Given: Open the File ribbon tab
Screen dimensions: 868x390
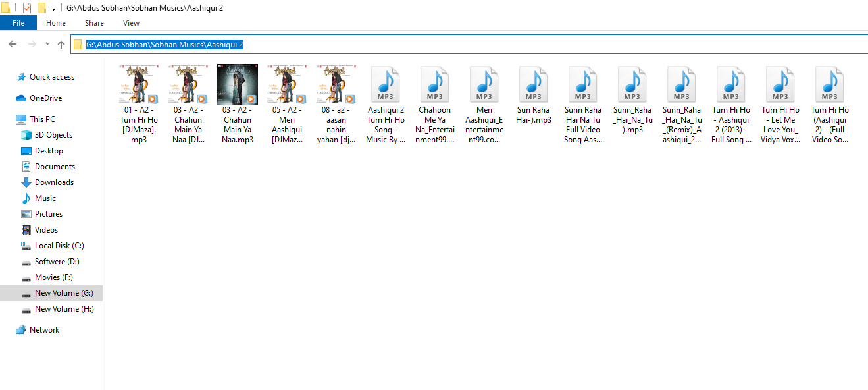Looking at the screenshot, I should pos(18,23).
